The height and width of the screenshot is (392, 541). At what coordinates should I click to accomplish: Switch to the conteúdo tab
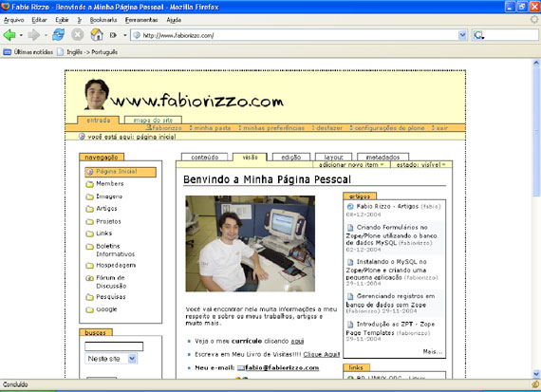tap(205, 157)
